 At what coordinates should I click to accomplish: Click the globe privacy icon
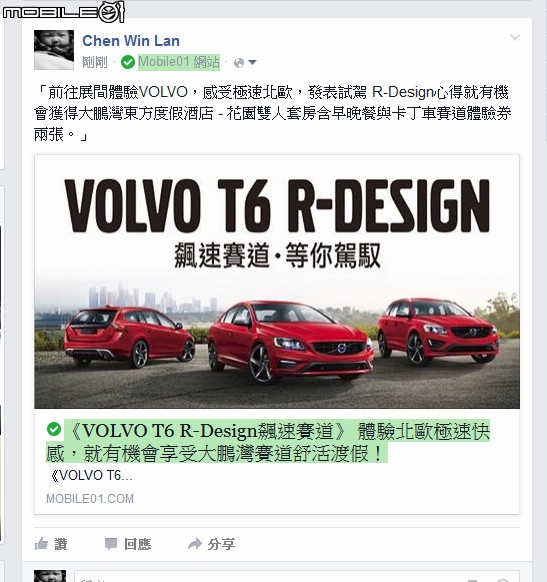click(x=239, y=63)
